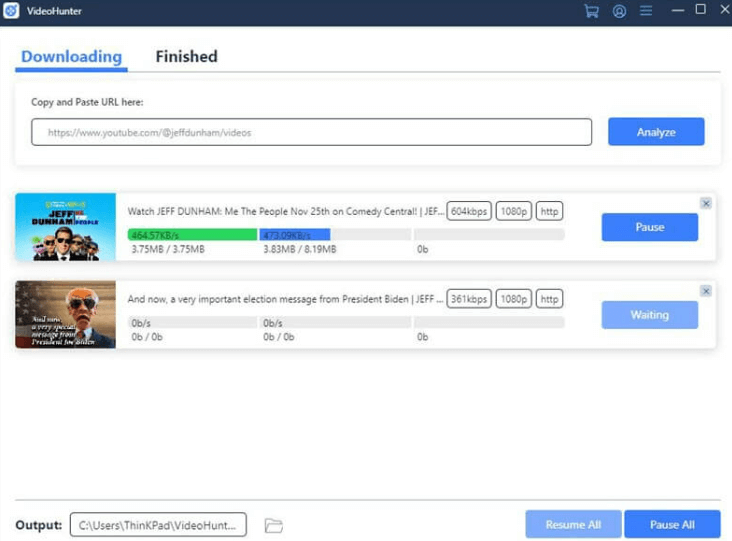The image size is (732, 541).
Task: Open the Me The People video thumbnail
Action: coord(65,227)
